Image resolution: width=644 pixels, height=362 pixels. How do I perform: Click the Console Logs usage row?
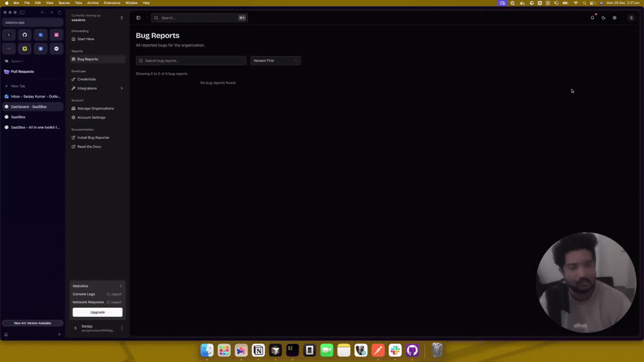(x=97, y=294)
